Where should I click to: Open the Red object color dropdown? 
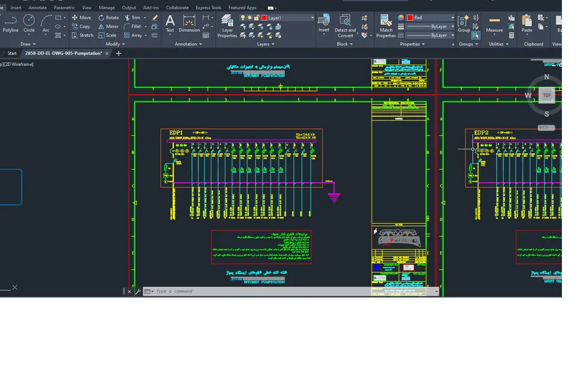tap(452, 18)
